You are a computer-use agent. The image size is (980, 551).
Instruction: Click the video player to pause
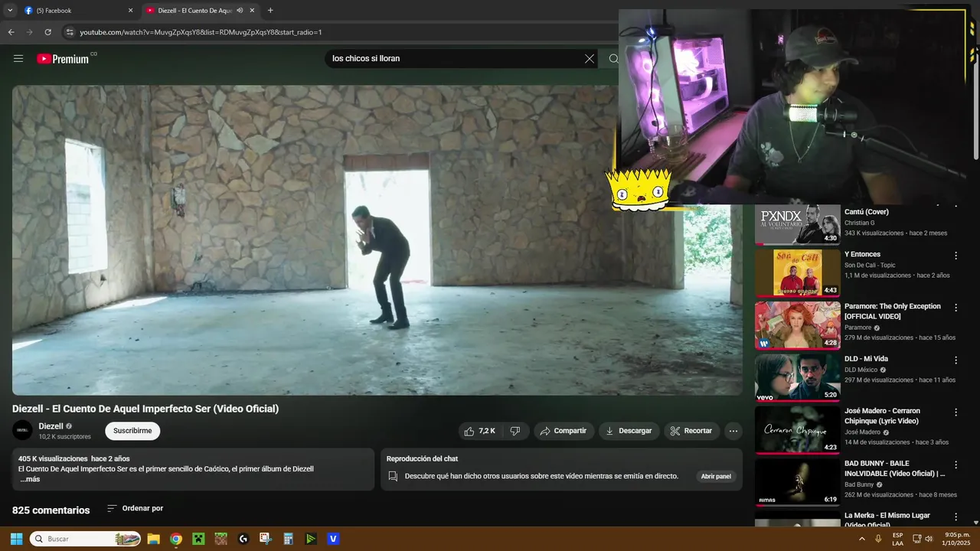377,240
